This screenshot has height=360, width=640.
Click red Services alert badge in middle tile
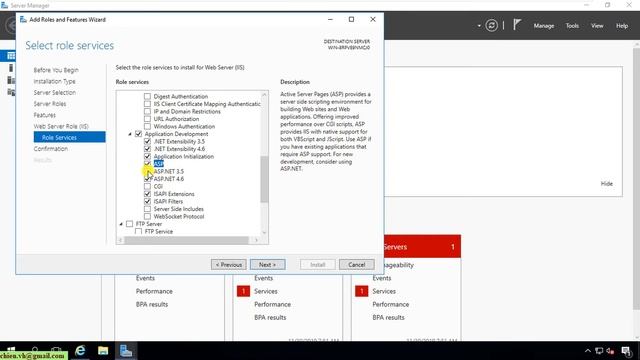coord(243,291)
